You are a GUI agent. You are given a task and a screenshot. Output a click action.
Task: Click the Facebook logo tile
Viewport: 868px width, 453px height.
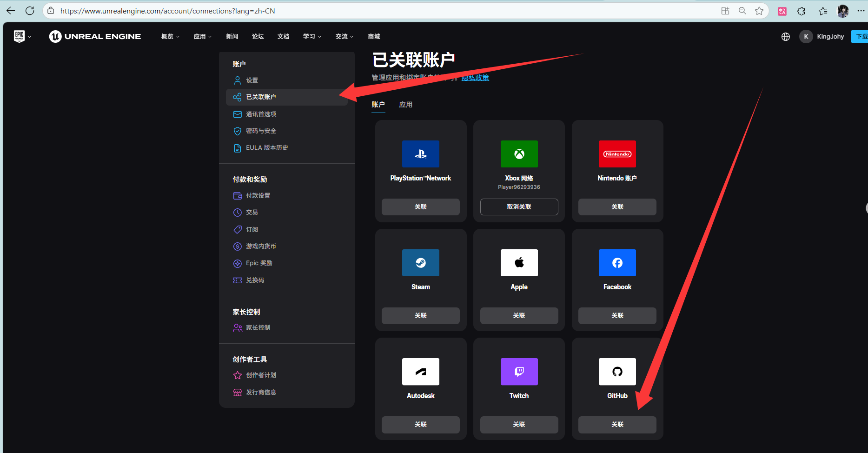tap(617, 263)
